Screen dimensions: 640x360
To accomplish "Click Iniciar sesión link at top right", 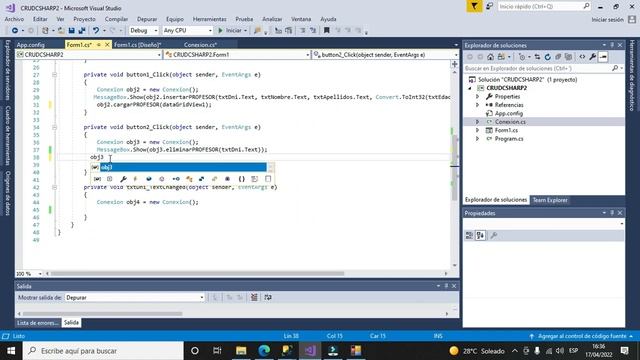I will [x=607, y=20].
